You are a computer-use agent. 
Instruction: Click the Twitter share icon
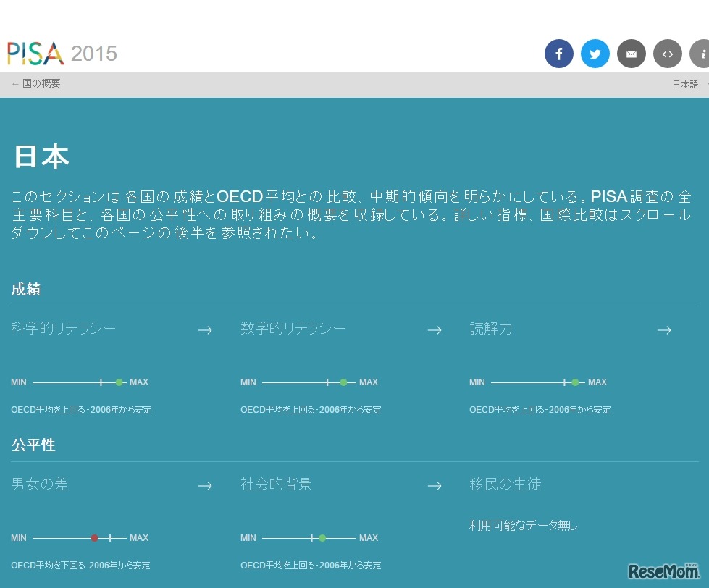(595, 54)
